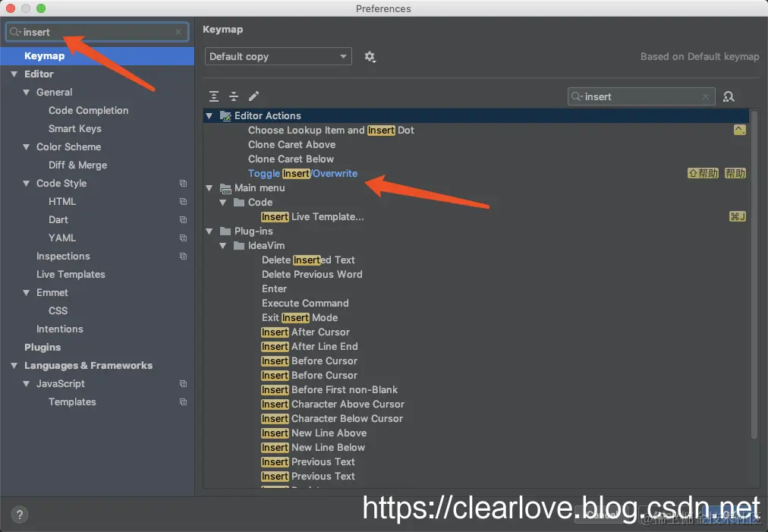This screenshot has height=532, width=768.
Task: Click the copy icon next to Templates
Action: (183, 401)
